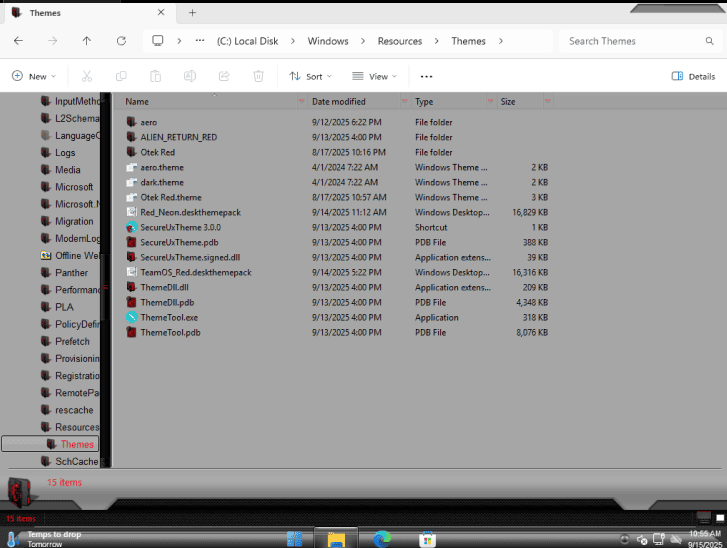Expand chevron after Windows breadcrumb
The height and width of the screenshot is (548, 727).
pos(363,41)
